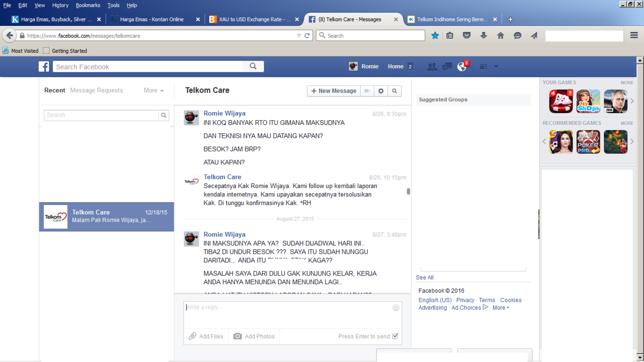Viewport: 644px width, 362px height.
Task: Toggle Press Enter to send checkbox
Action: click(395, 336)
